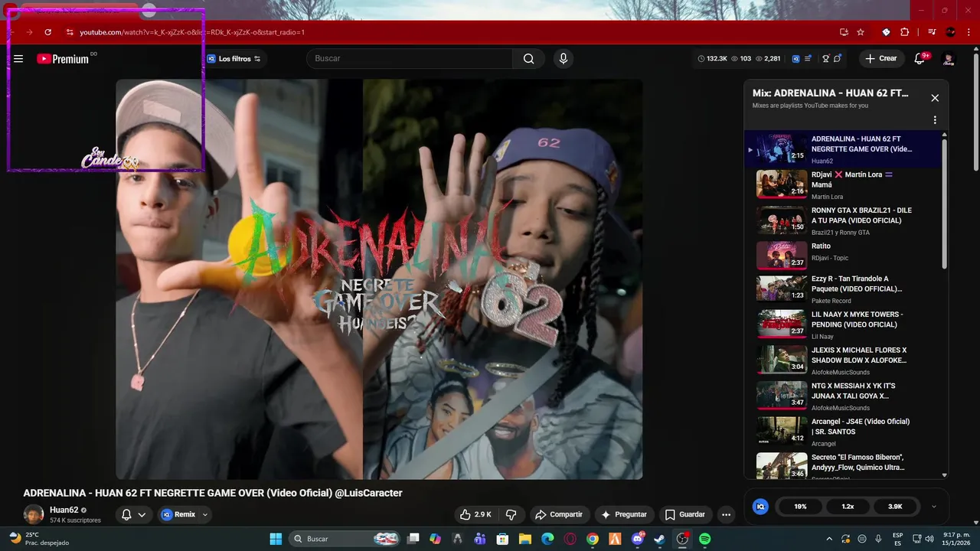Like the video with 2.9 K thumbs up
The height and width of the screenshot is (551, 980).
click(x=475, y=514)
